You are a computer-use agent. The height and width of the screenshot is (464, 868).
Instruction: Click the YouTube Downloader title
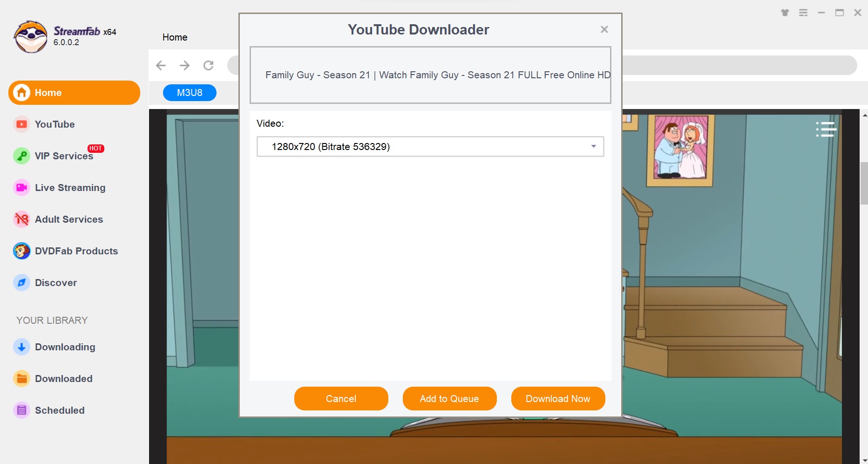[418, 30]
